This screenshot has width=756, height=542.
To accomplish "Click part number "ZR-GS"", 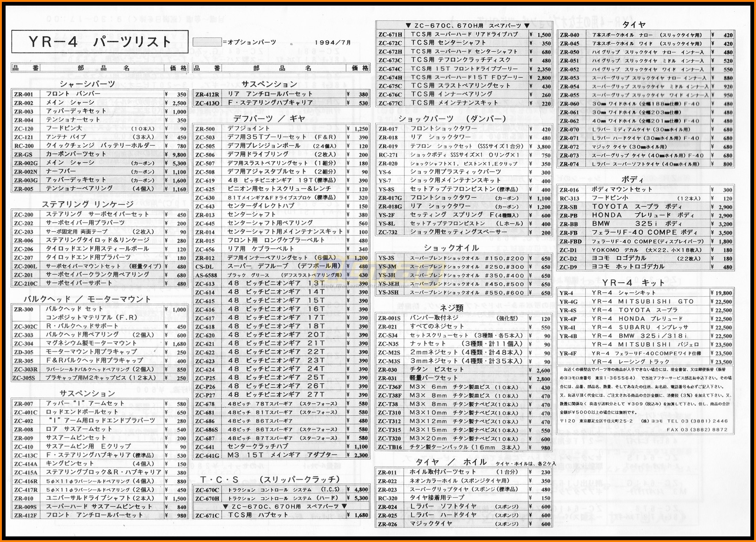I will point(23,154).
